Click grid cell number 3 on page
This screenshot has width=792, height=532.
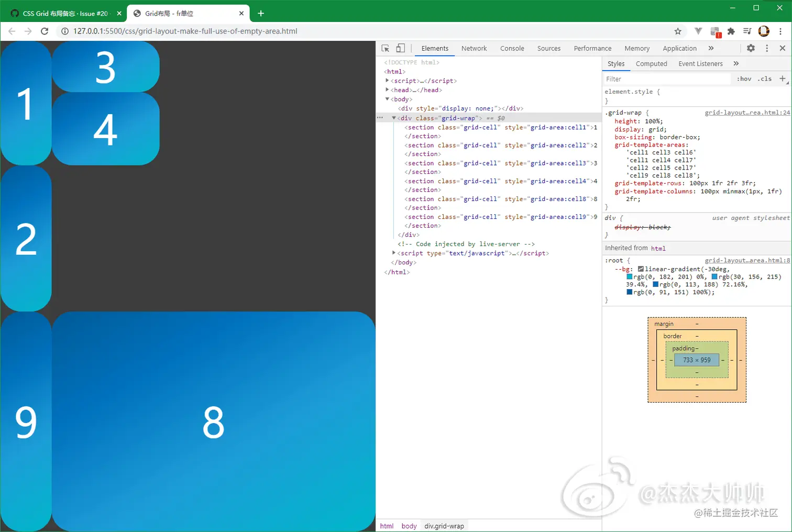105,67
